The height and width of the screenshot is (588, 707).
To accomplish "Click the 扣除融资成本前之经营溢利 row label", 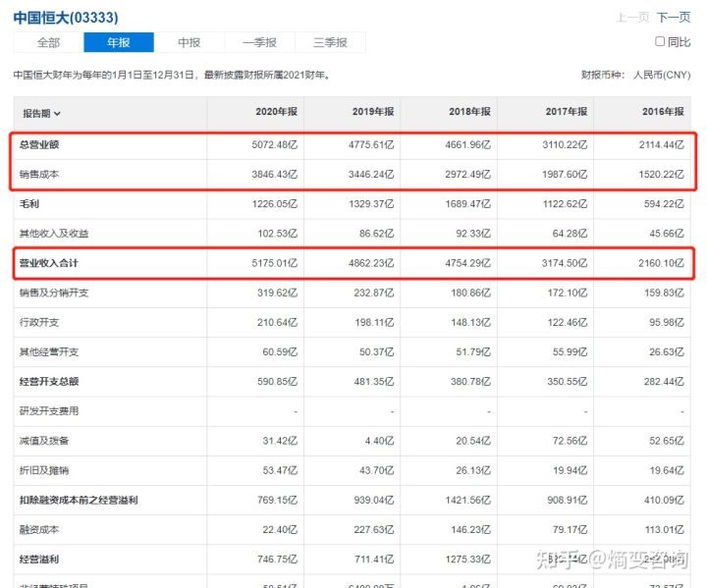I will [79, 500].
